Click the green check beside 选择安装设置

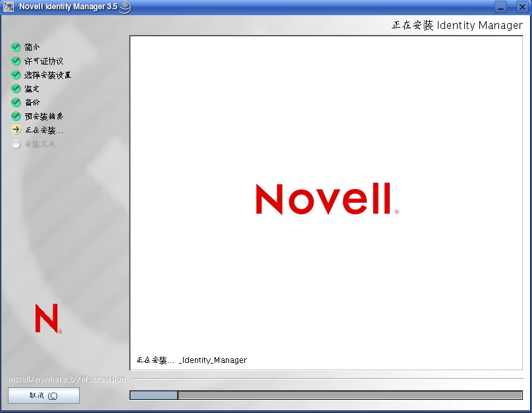[16, 74]
